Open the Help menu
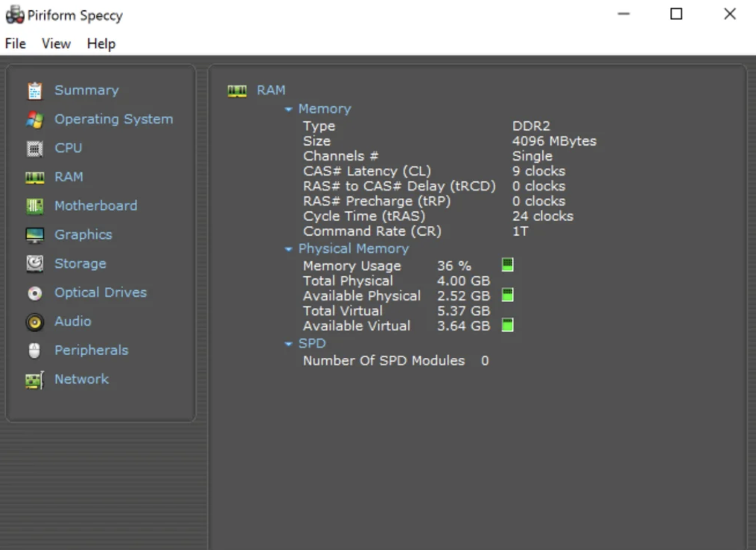The image size is (756, 550). [x=101, y=43]
